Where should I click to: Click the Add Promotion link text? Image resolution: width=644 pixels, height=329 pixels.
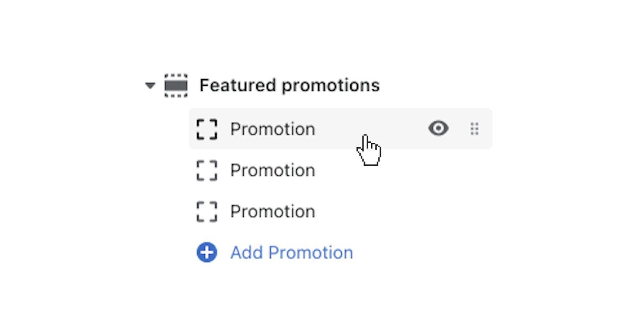[291, 253]
